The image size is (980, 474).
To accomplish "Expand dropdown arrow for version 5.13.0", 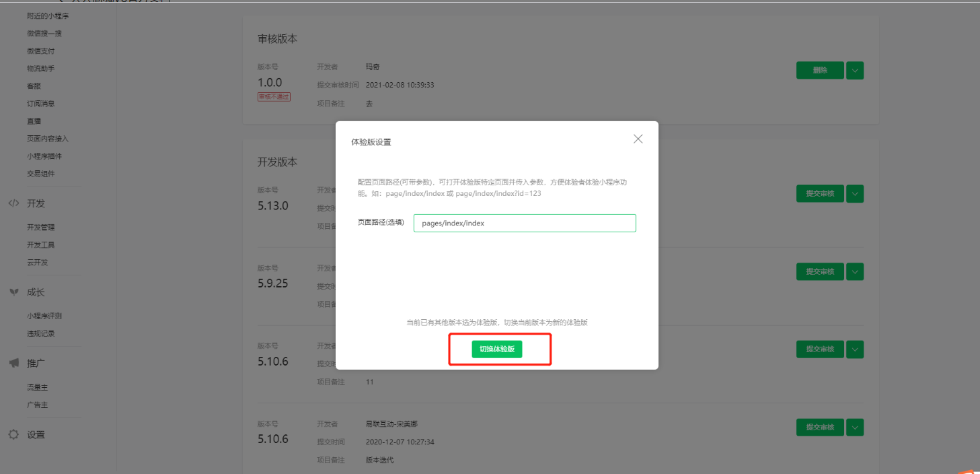I will [x=855, y=194].
